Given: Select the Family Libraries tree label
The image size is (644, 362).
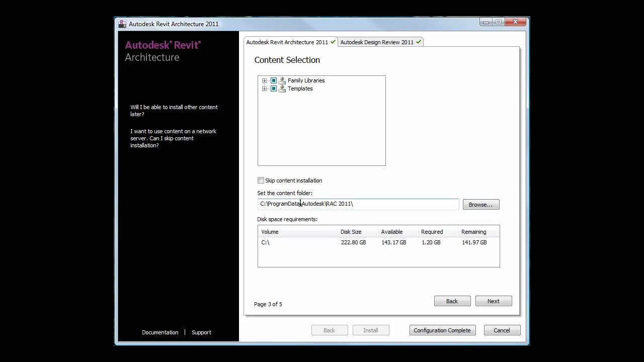Looking at the screenshot, I should [x=306, y=80].
